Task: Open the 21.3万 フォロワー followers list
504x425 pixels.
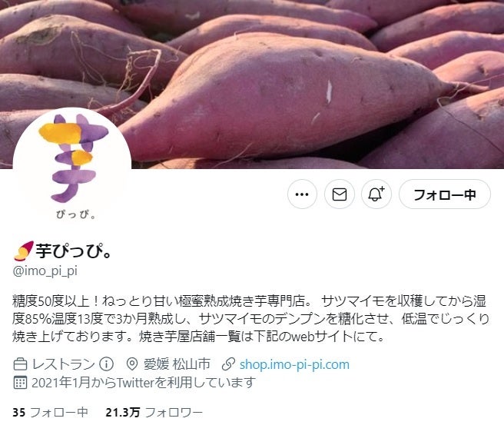Action: pyautogui.click(x=154, y=412)
